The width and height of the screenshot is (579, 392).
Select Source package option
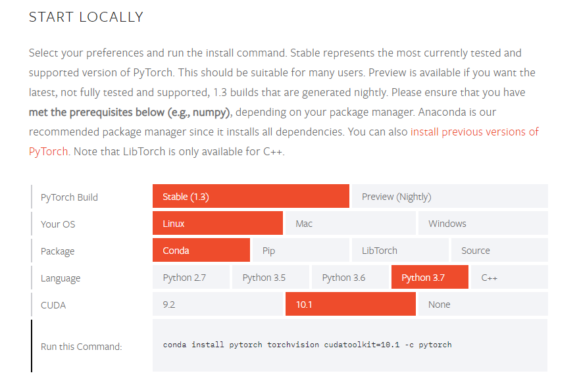coord(499,250)
